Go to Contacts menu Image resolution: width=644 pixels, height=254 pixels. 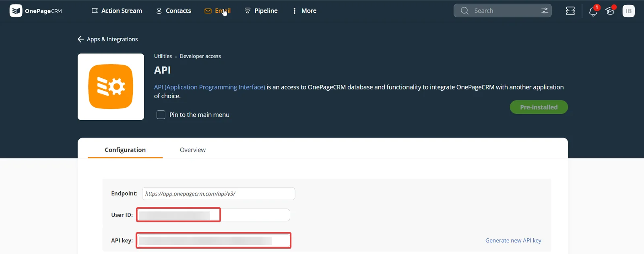(x=173, y=11)
